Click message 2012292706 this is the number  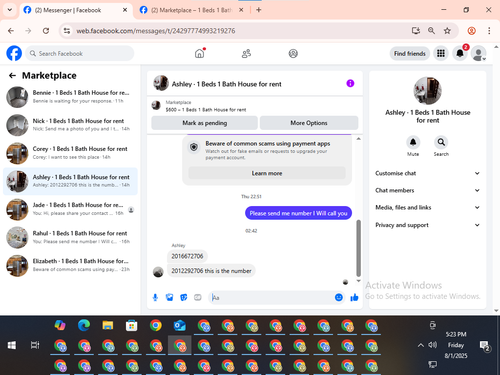[x=211, y=271]
